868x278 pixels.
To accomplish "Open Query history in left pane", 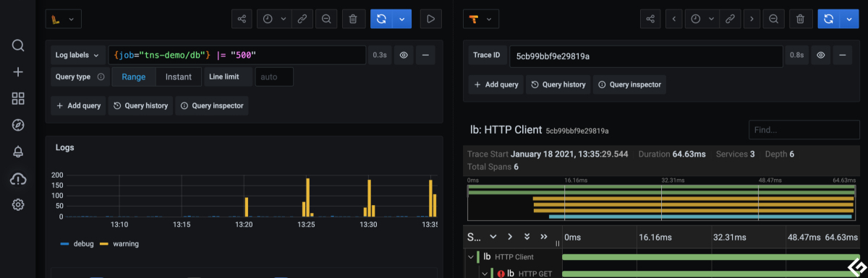I will pyautogui.click(x=141, y=105).
